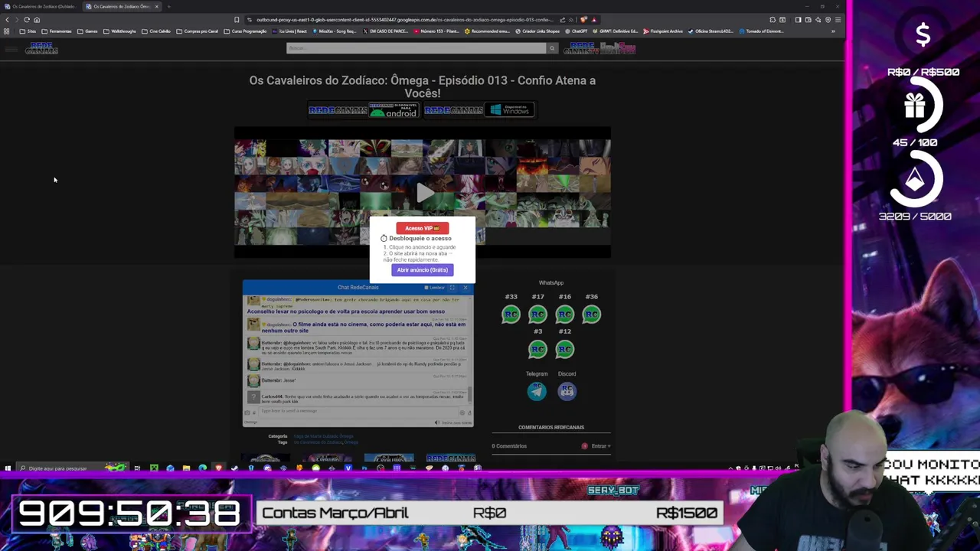Open the Telegram channel icon
This screenshot has height=551, width=980.
pyautogui.click(x=537, y=391)
